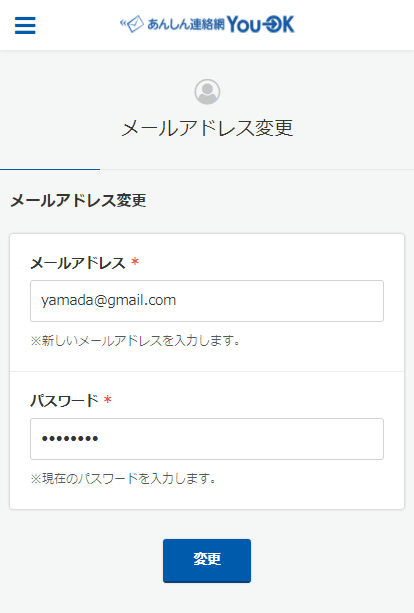
Task: Submit with the blue 変更 button
Action: [x=207, y=561]
